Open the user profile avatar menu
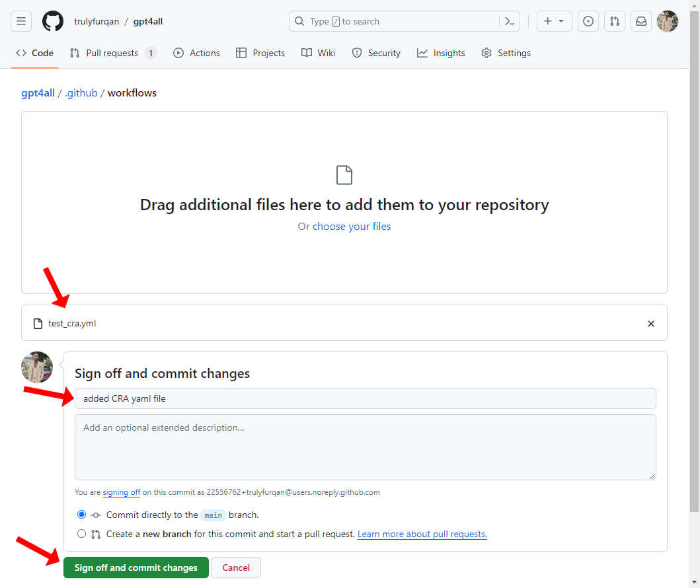 click(668, 21)
